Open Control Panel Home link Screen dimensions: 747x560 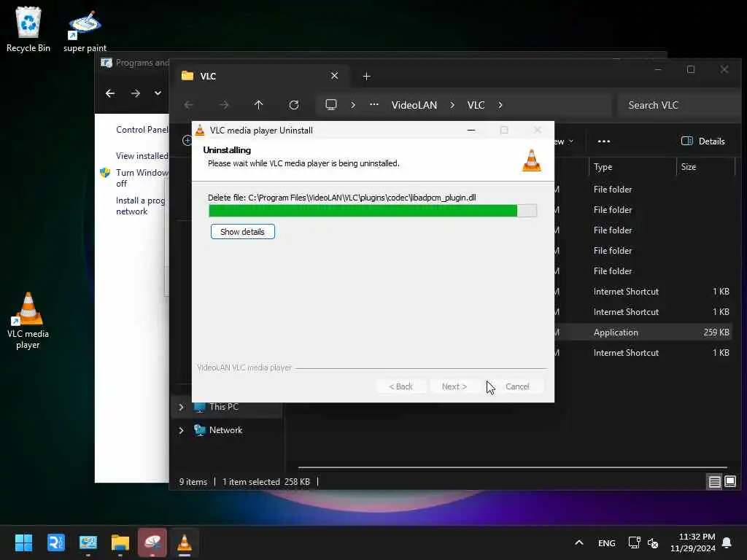pos(142,130)
